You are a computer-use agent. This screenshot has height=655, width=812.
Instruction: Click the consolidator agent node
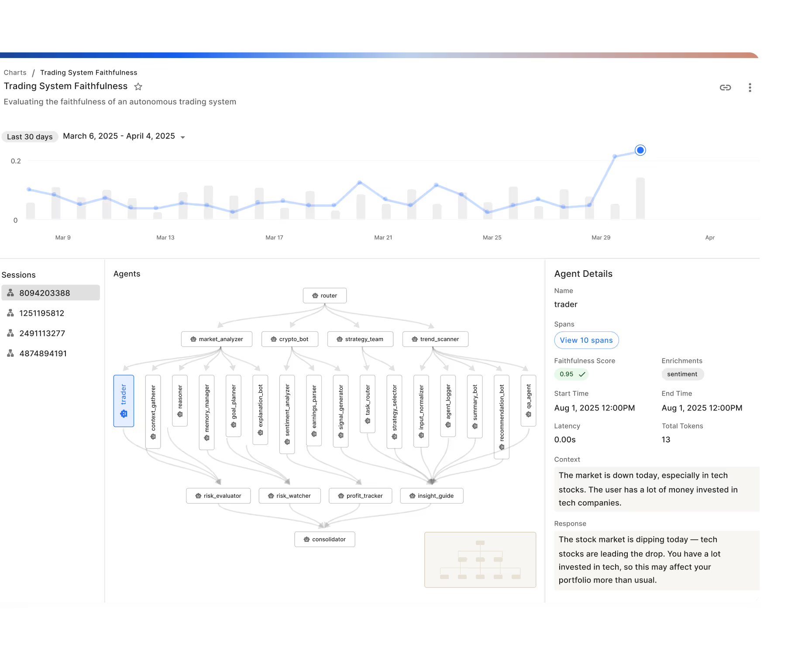pos(324,539)
